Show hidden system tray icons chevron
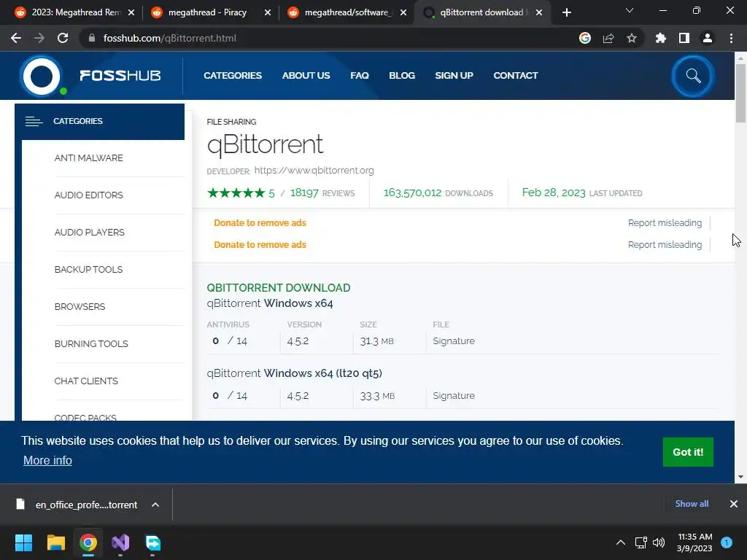747x560 pixels. coord(620,542)
